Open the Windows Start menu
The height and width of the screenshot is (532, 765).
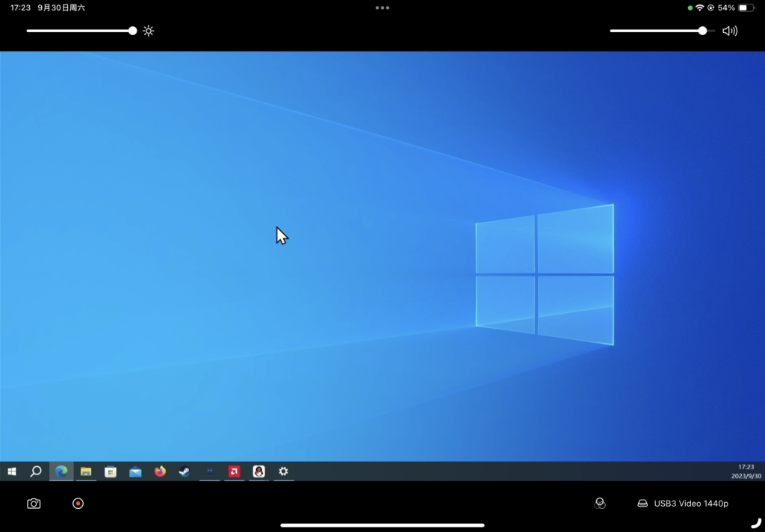(12, 471)
